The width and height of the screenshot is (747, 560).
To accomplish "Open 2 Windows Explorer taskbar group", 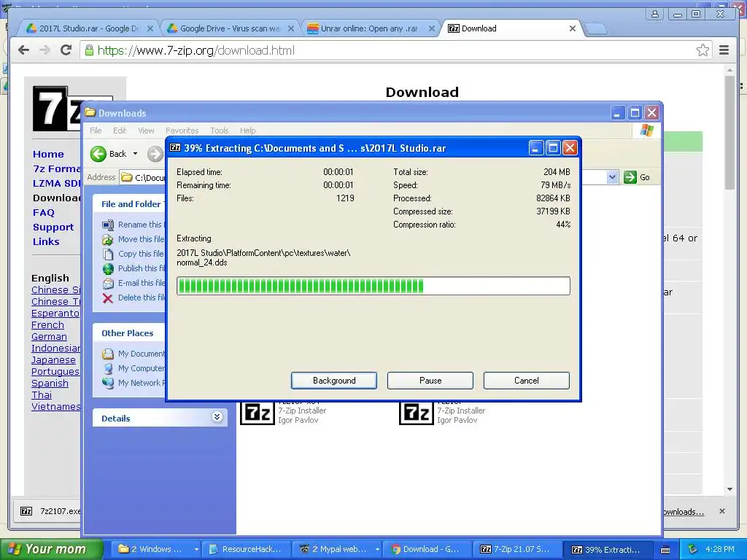I will (x=158, y=549).
